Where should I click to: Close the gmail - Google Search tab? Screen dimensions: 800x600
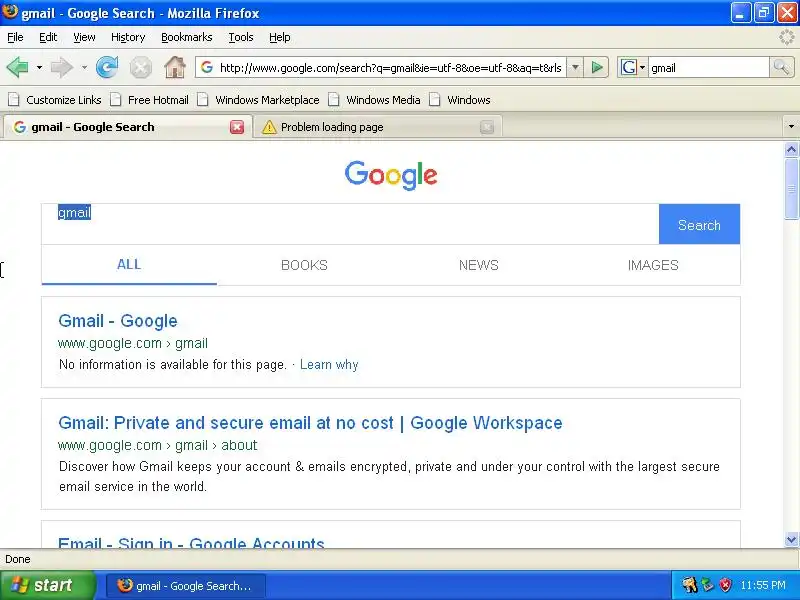237,127
